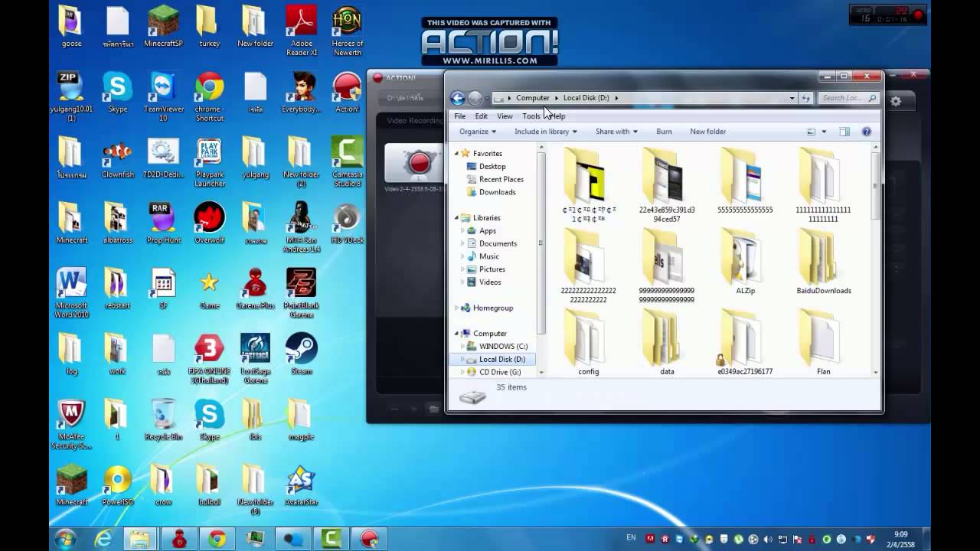This screenshot has width=980, height=551.
Task: Open the Share with dropdown
Action: (616, 132)
